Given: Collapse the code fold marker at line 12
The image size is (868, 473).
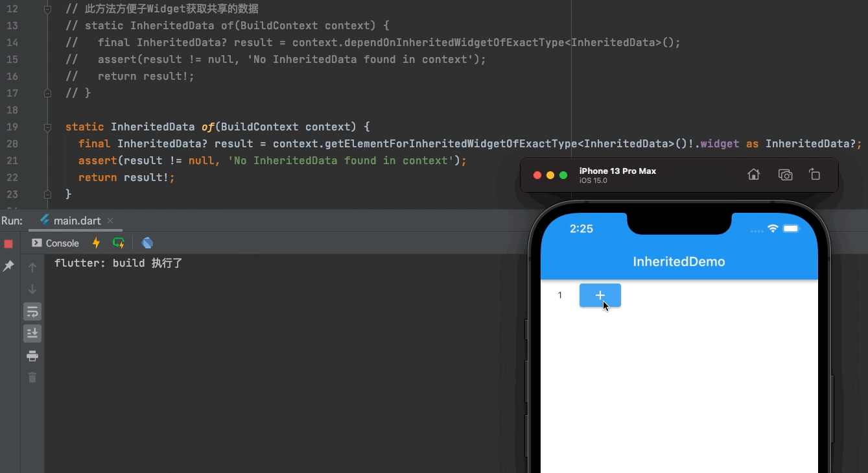Looking at the screenshot, I should coord(47,9).
